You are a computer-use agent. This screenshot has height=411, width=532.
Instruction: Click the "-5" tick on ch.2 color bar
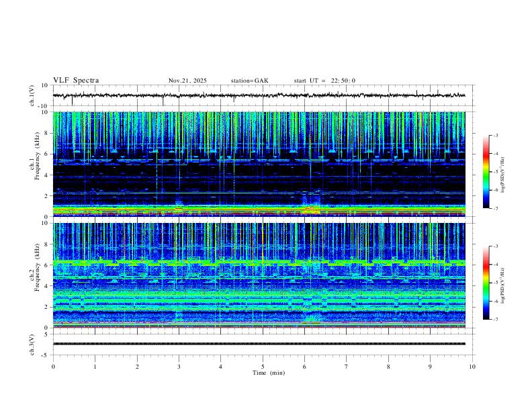click(x=495, y=283)
